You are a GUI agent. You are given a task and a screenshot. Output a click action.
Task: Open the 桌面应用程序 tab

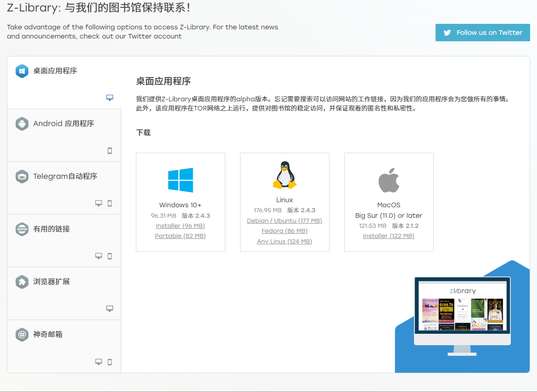[x=64, y=83]
